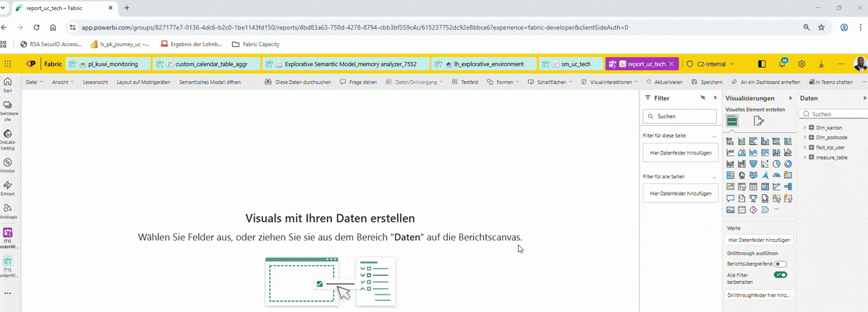Click the Workloads sidebar icon

(8, 209)
